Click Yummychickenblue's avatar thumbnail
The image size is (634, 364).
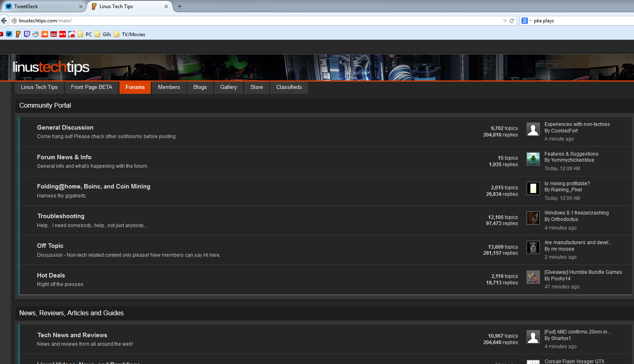533,159
